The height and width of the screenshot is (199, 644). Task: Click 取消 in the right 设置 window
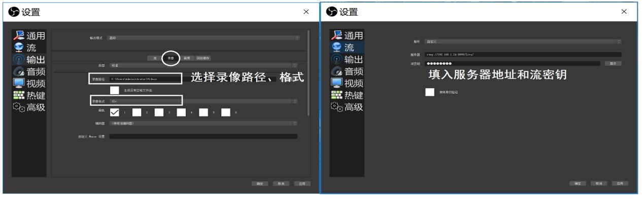click(x=598, y=183)
